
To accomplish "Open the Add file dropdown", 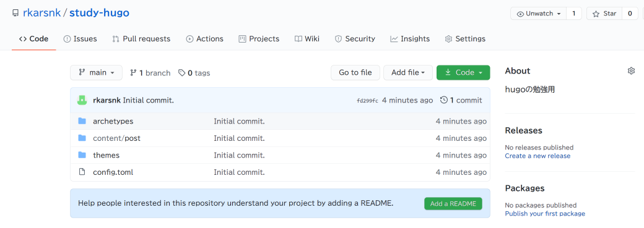I will click(408, 72).
